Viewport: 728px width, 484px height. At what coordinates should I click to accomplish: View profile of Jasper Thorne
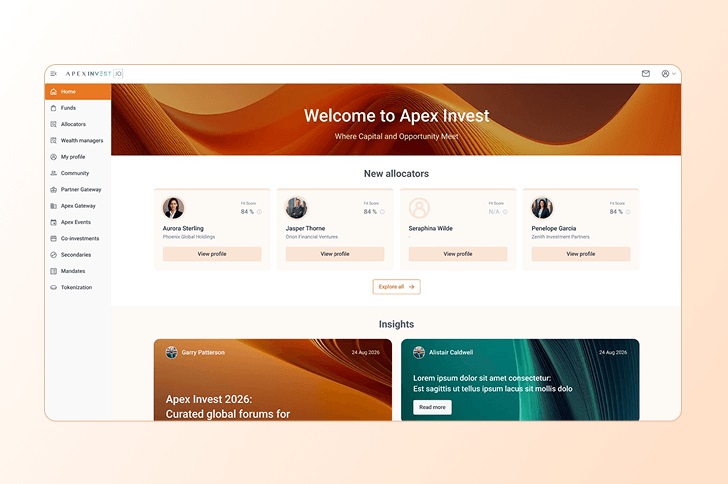pos(335,254)
